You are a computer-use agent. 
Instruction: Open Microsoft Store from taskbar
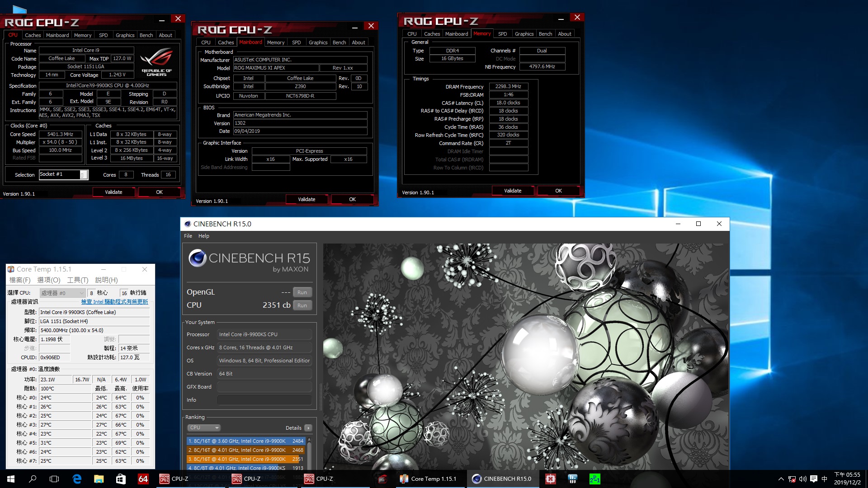[x=121, y=479]
